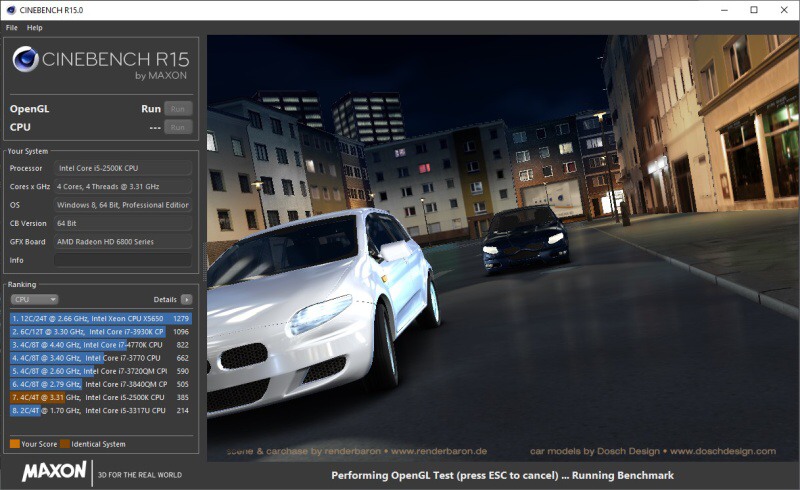Click the OpenGL label
800x490 pixels.
[30, 109]
